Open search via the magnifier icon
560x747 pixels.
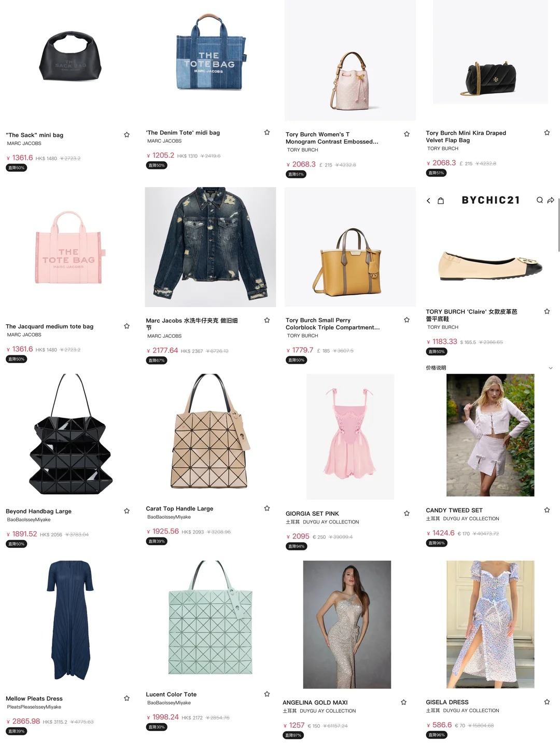540,200
